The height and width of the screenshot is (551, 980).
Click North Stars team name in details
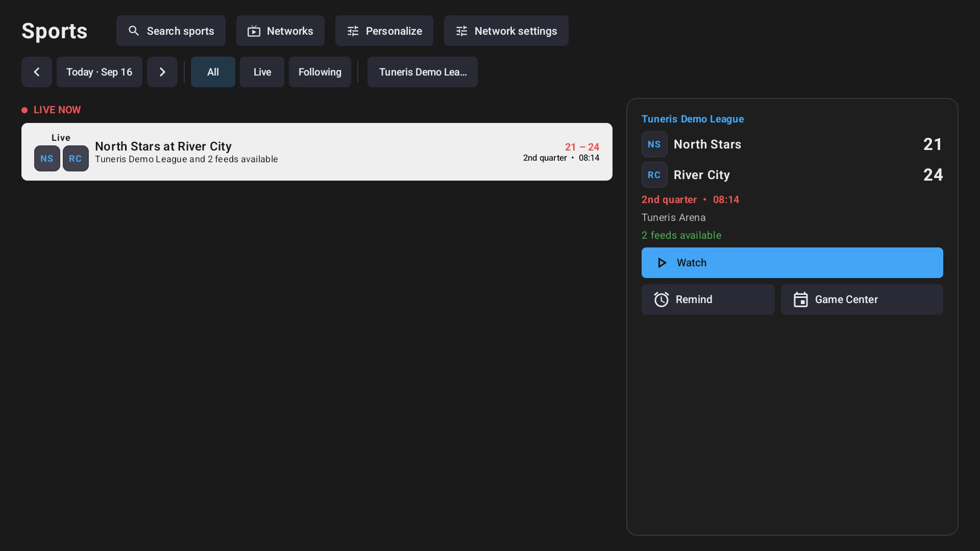coord(707,144)
